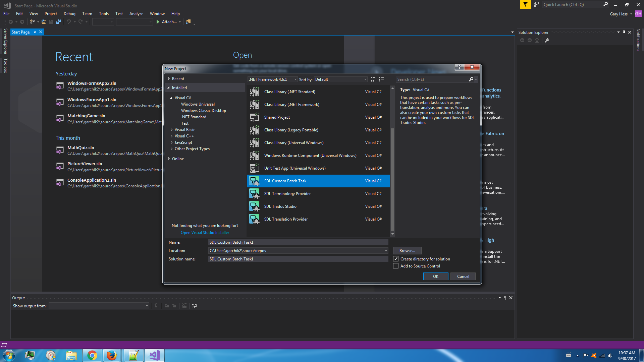This screenshot has width=644, height=362.
Task: Click the project Name input field
Action: coord(298,242)
